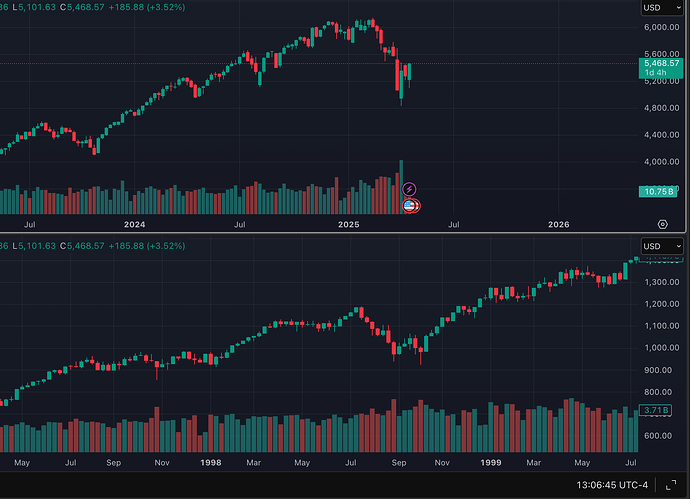Screen dimensions: 690x499
Task: Click the 6,000.00 price scale label
Action: (660, 28)
